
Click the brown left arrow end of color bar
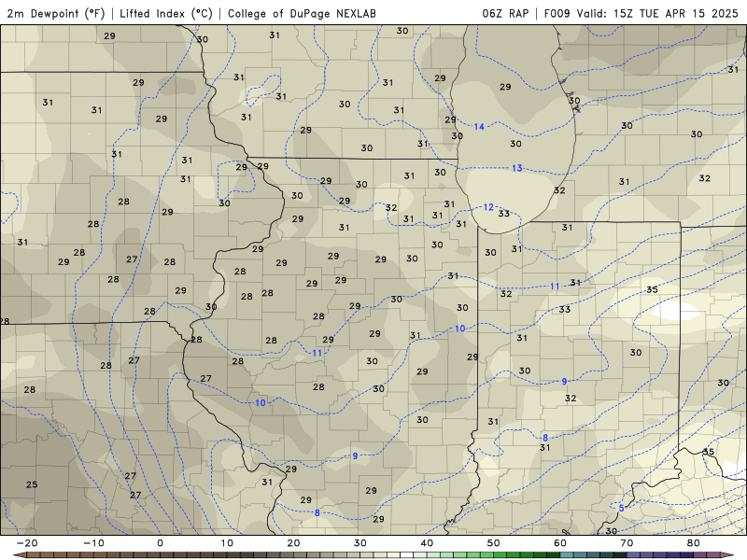18,555
